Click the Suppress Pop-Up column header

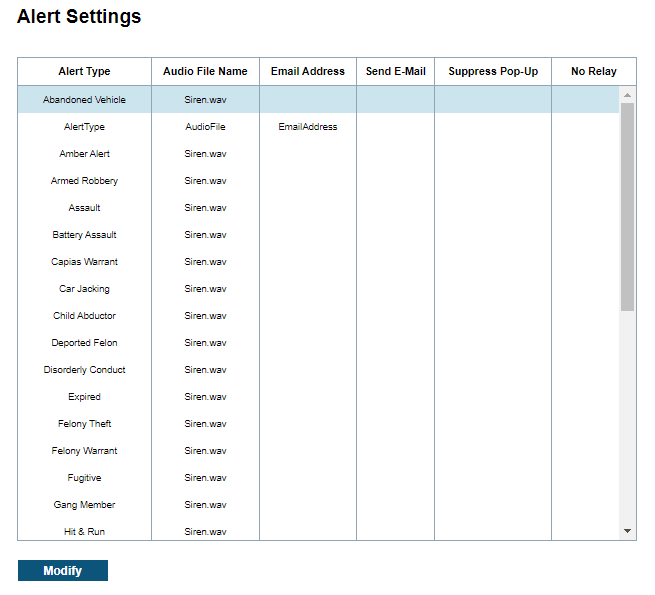(493, 71)
